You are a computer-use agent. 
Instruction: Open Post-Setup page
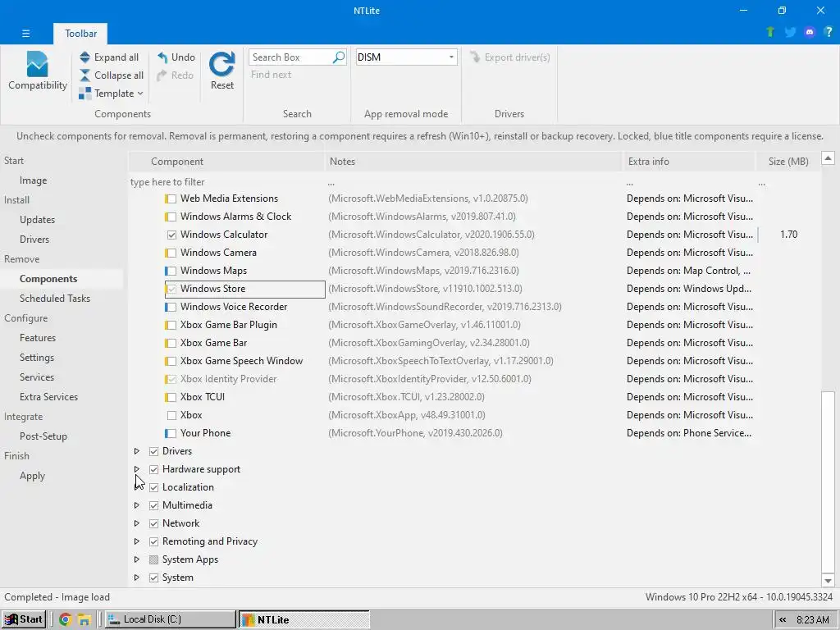click(43, 436)
